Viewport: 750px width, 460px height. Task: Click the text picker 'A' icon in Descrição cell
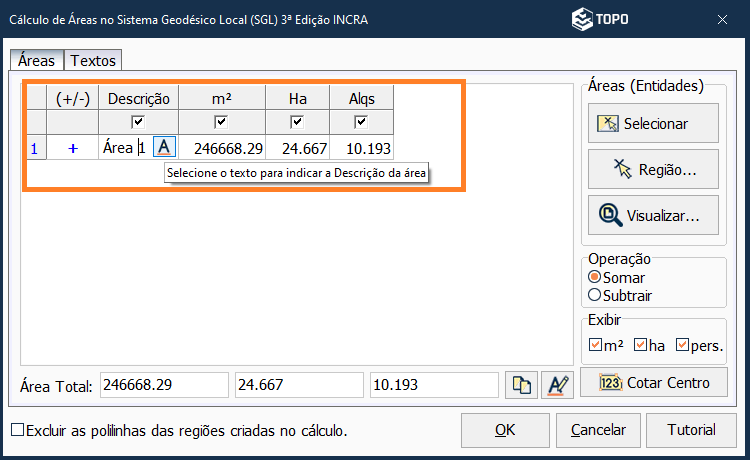164,147
